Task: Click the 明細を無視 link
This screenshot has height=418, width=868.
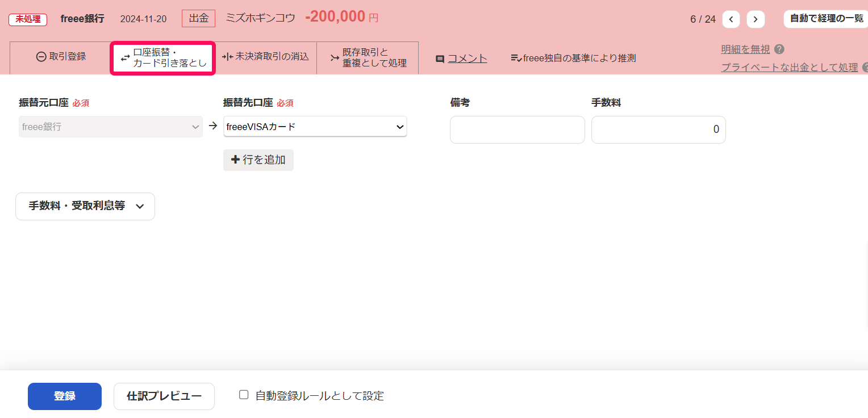Action: click(x=745, y=49)
